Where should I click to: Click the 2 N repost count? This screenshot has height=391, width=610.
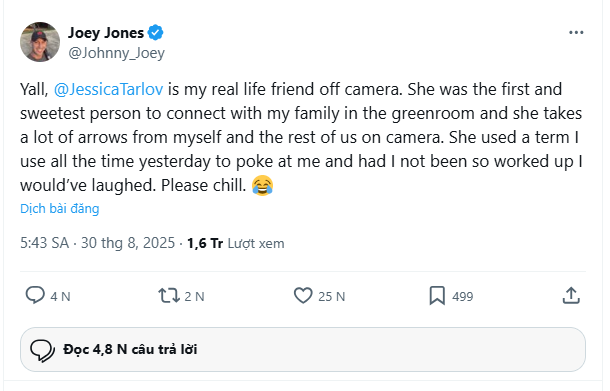tap(194, 297)
